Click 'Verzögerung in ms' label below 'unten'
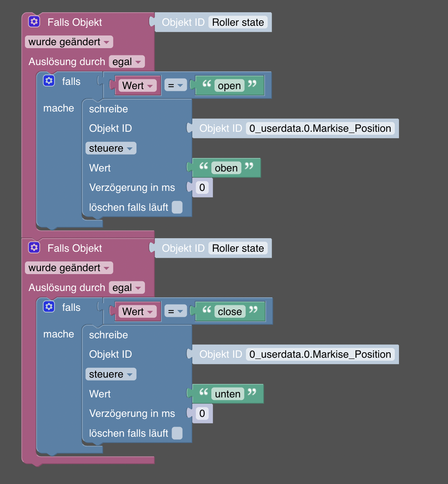 point(132,413)
